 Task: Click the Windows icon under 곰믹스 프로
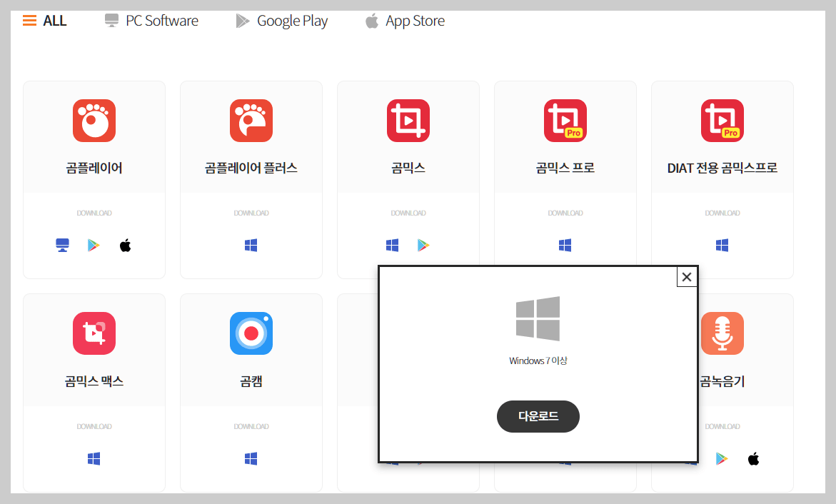click(x=565, y=246)
